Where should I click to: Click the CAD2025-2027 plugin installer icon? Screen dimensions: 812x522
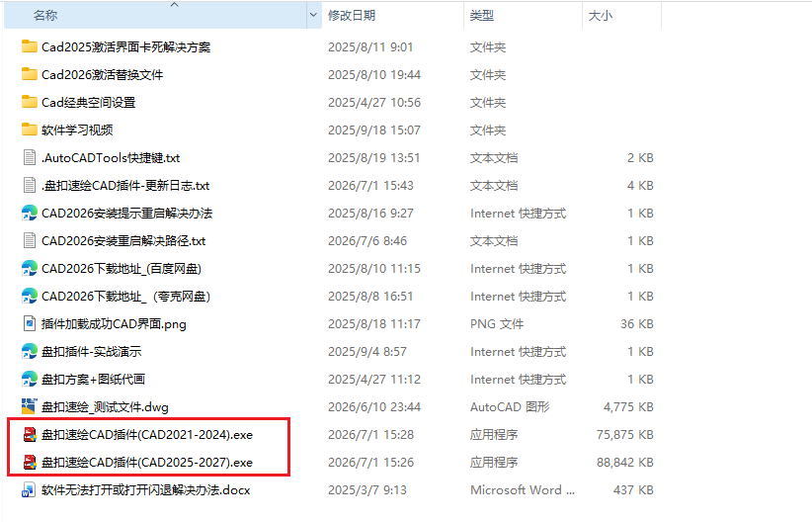[30, 463]
